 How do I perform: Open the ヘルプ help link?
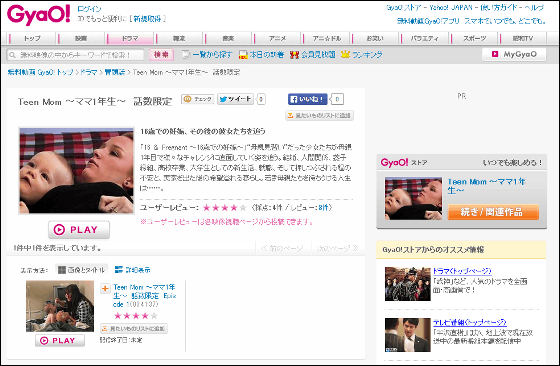(x=534, y=7)
